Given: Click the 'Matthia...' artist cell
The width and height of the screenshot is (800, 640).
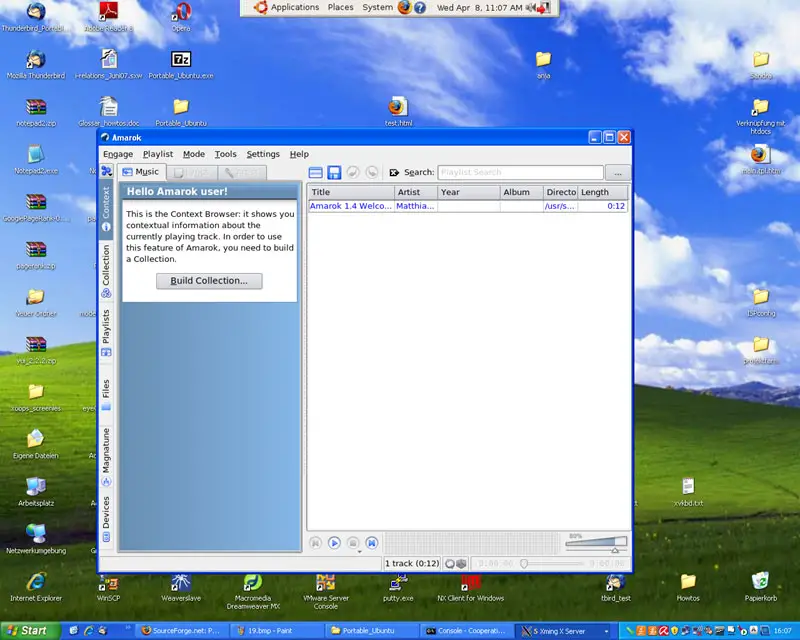Looking at the screenshot, I should (415, 206).
